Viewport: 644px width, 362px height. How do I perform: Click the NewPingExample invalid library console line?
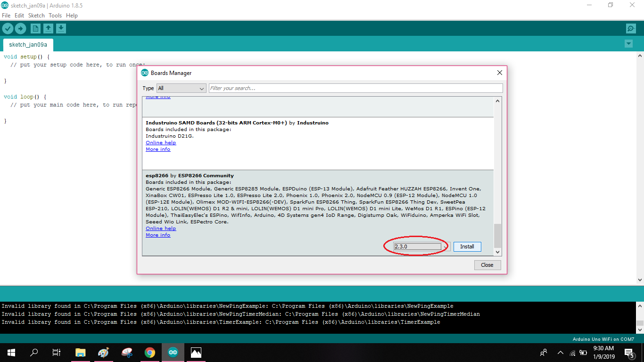tap(227, 306)
